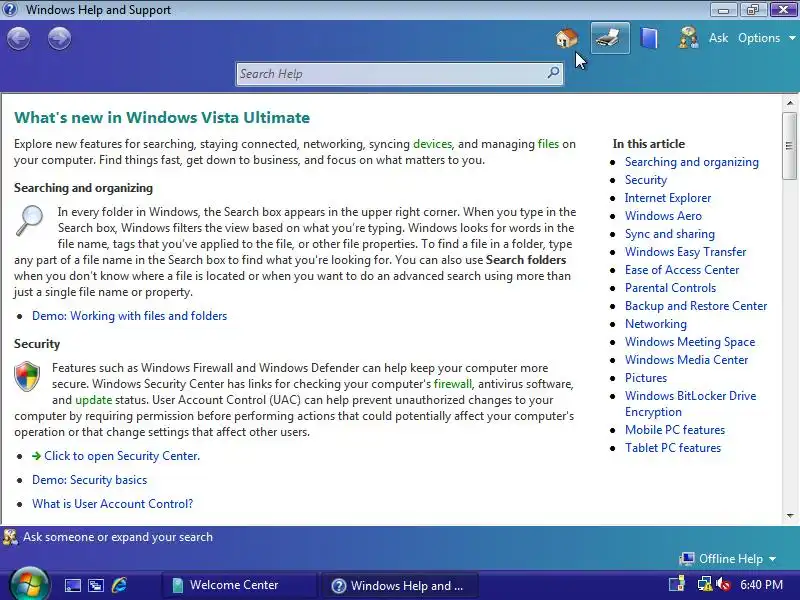Click the security shield image beside Security text

pyautogui.click(x=27, y=377)
